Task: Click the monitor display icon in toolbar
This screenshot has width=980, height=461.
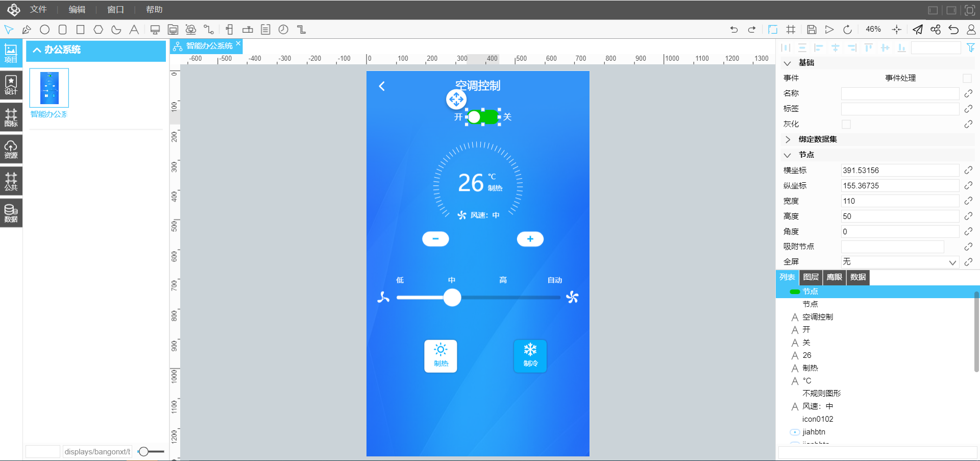Action: click(x=155, y=30)
